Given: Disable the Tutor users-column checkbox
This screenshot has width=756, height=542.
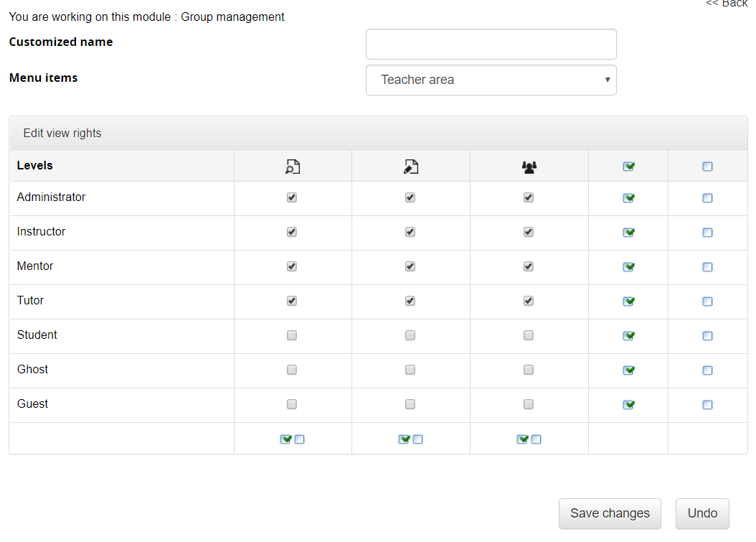Looking at the screenshot, I should point(529,301).
